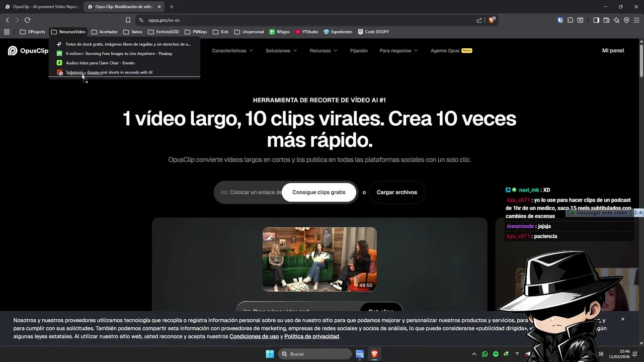644x362 pixels.
Task: Click the Consigue clips gratis button
Action: click(x=319, y=192)
